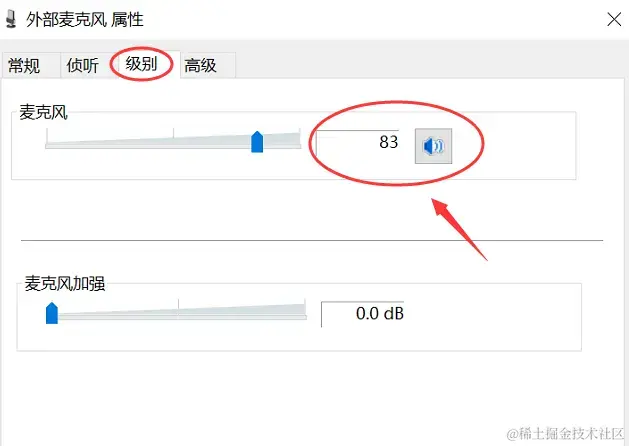Click the 外部麦克风 属性 window title text
The height and width of the screenshot is (446, 629).
(85, 20)
